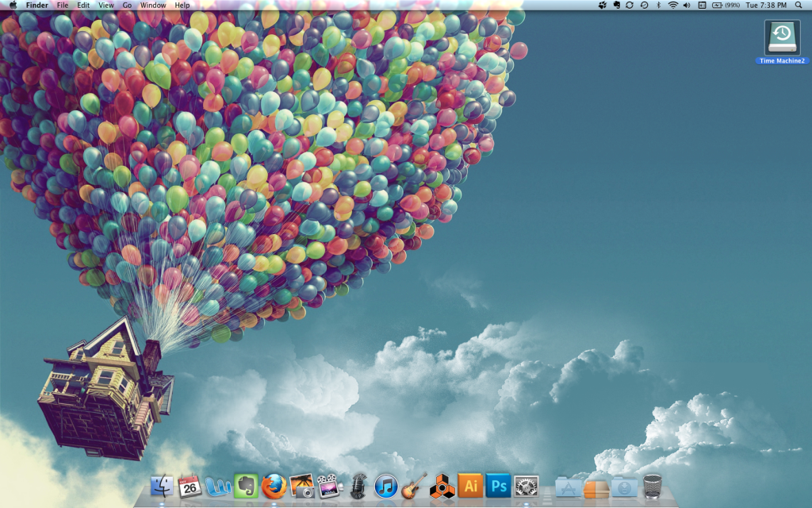Open the volume control in menu bar

687,6
